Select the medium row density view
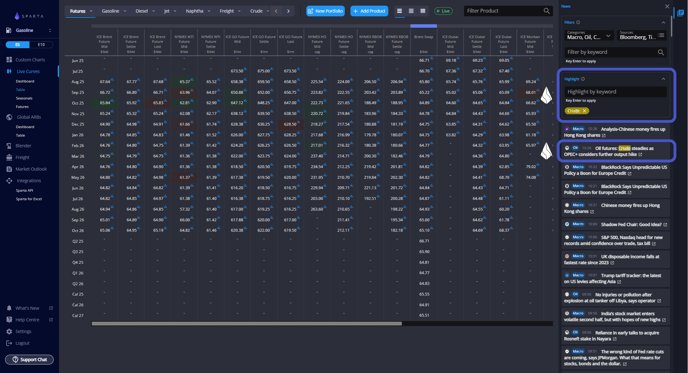Screen dimensions: 688x373 coord(411,11)
